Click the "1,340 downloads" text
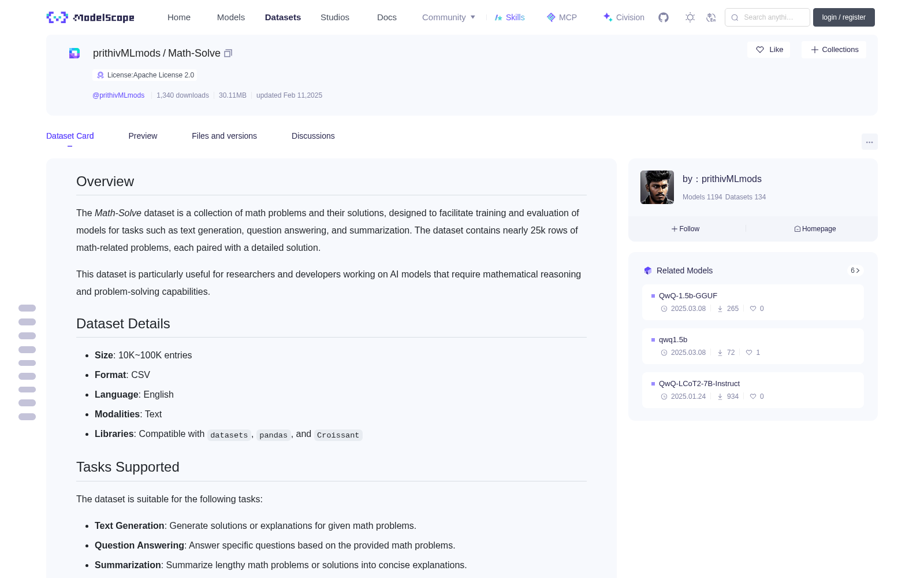924x578 pixels. click(x=182, y=95)
